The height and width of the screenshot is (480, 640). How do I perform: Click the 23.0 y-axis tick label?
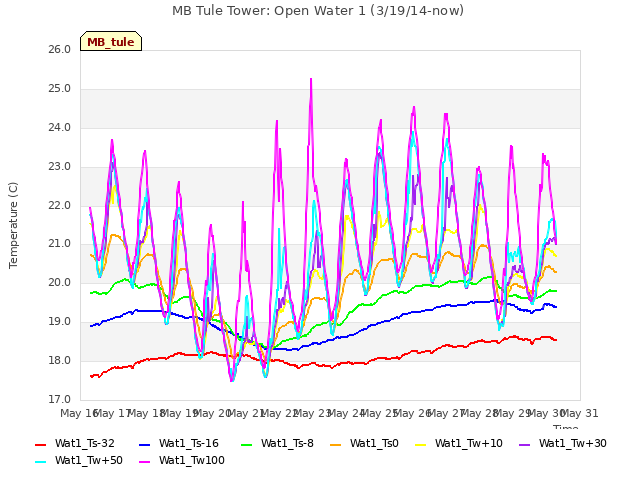pyautogui.click(x=60, y=167)
